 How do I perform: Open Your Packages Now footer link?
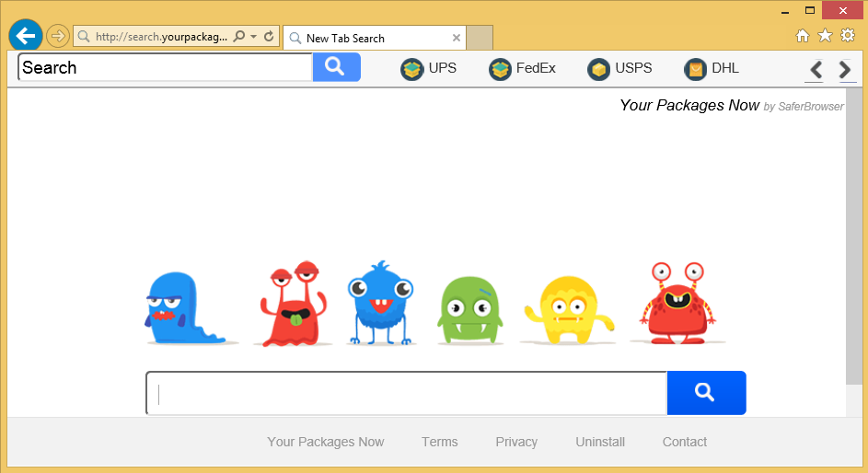tap(326, 442)
